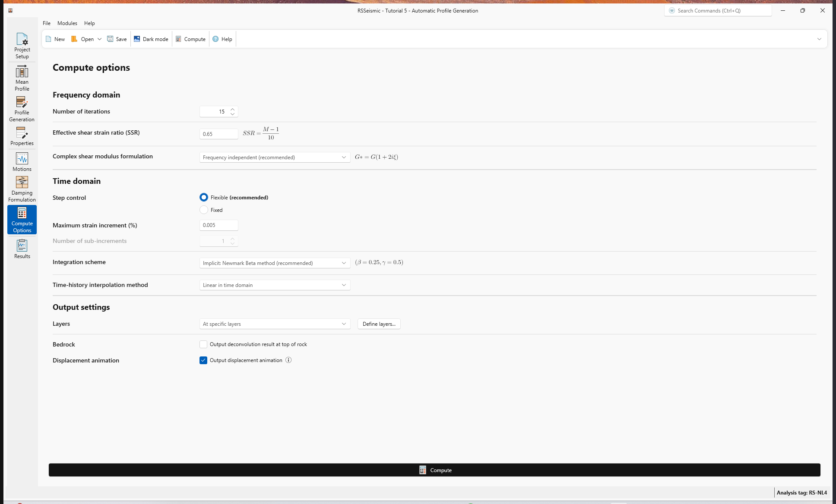
Task: Open the Motions sidebar icon
Action: coord(22,162)
